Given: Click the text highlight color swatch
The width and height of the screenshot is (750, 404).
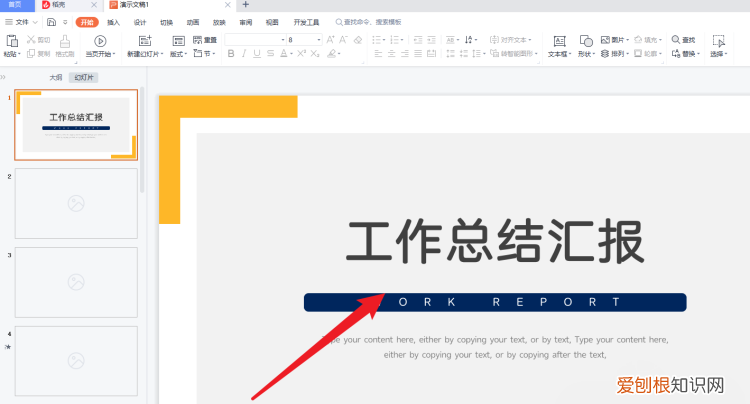Looking at the screenshot, I should point(331,54).
